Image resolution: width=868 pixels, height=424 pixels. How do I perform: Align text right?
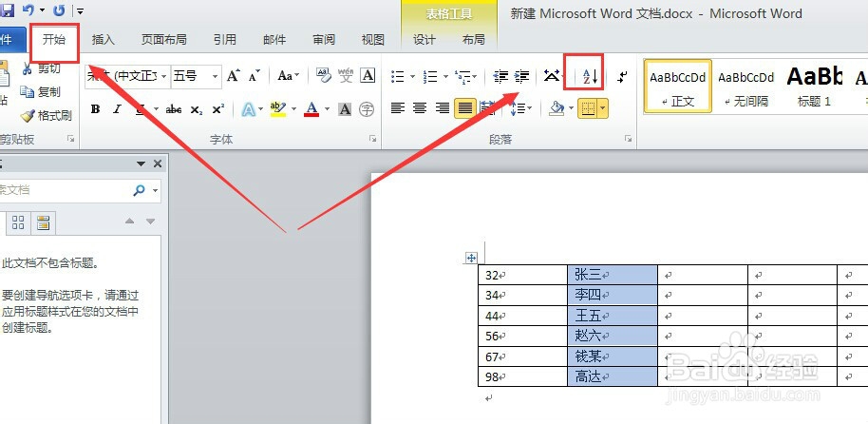(442, 108)
